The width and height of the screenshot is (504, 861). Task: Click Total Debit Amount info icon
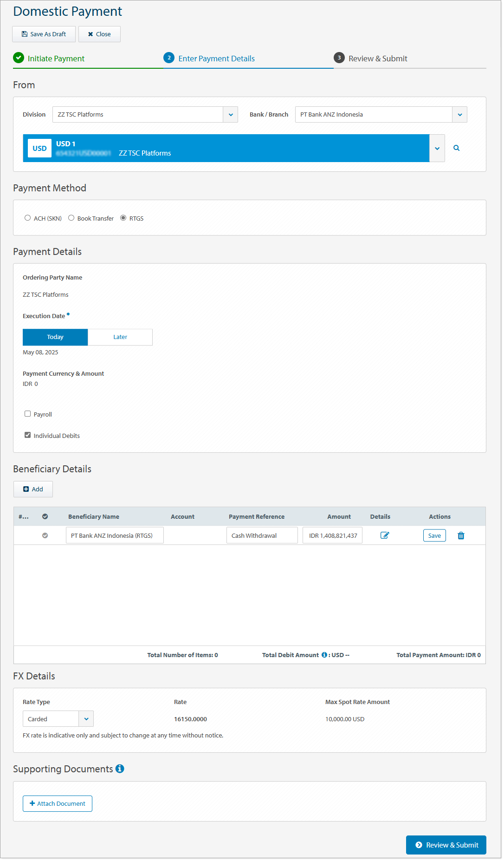324,655
